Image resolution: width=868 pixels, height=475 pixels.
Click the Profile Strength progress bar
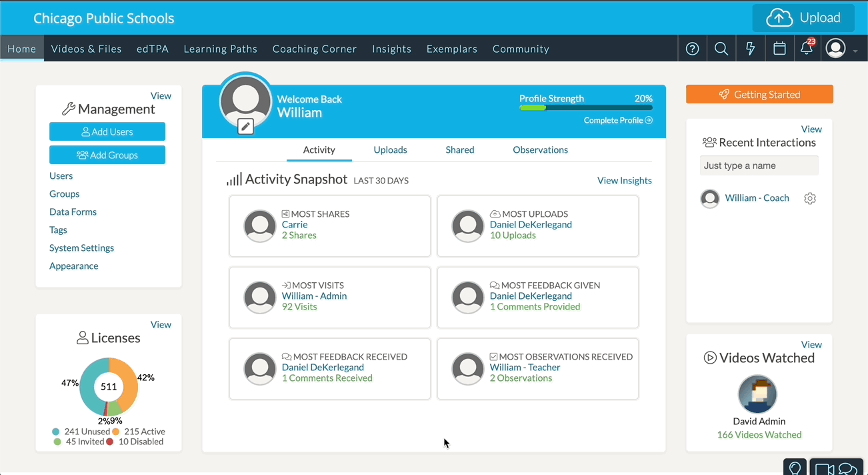pos(585,107)
